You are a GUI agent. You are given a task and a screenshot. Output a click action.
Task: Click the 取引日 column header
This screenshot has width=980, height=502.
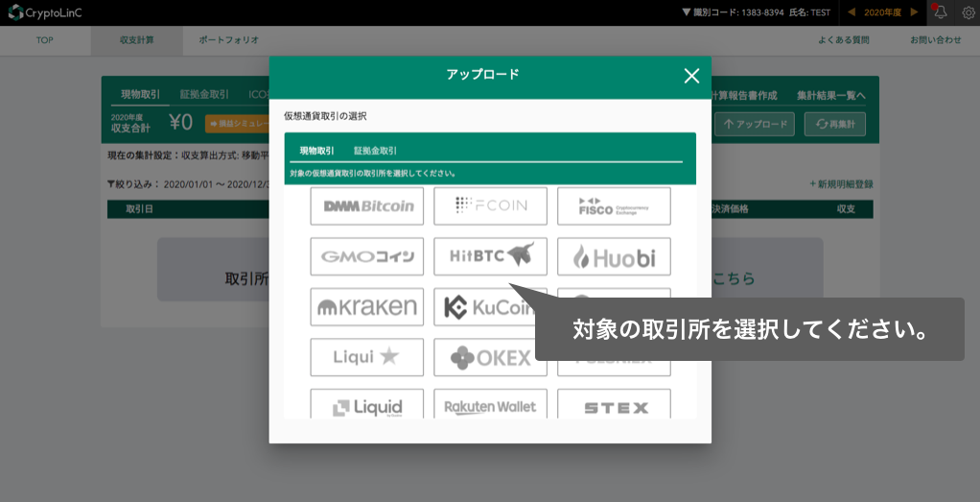(139, 209)
